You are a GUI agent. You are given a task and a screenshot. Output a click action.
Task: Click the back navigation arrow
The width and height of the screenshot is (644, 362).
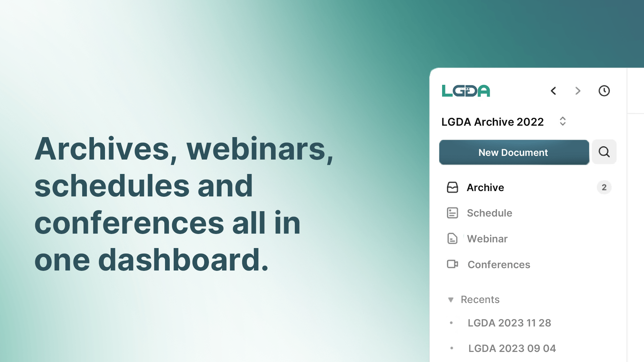(554, 90)
